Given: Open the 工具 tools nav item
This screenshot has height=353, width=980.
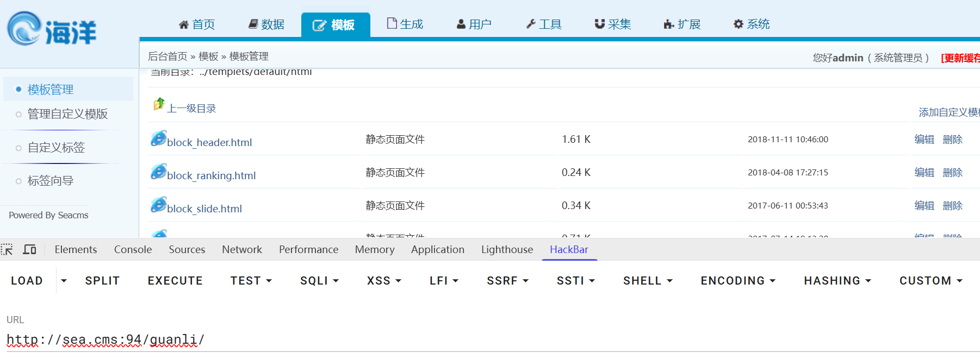Looking at the screenshot, I should click(544, 24).
